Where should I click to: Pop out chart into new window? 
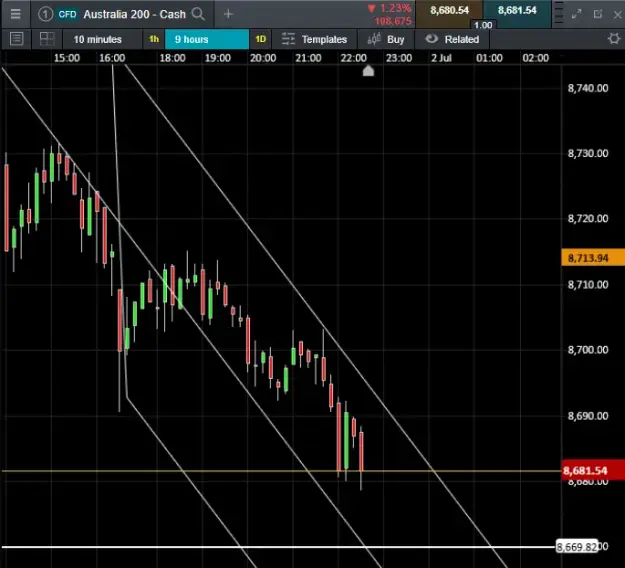pyautogui.click(x=597, y=14)
